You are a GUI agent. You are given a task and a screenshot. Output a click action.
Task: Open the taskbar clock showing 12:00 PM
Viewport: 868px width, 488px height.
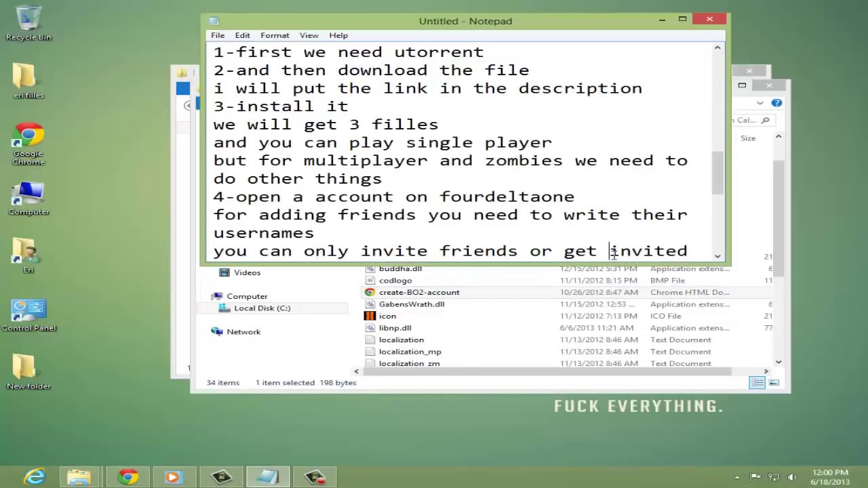click(829, 477)
